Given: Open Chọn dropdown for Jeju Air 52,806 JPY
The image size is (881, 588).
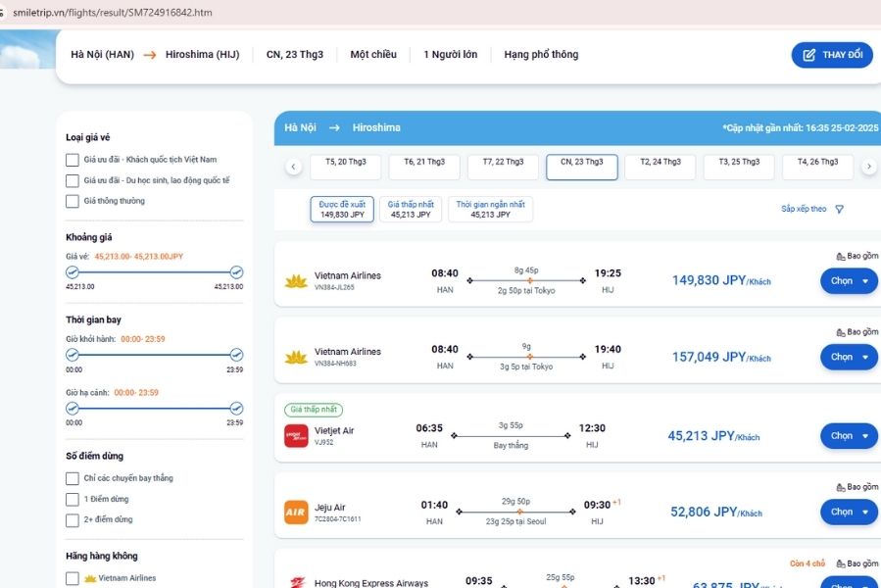Looking at the screenshot, I should tap(849, 513).
